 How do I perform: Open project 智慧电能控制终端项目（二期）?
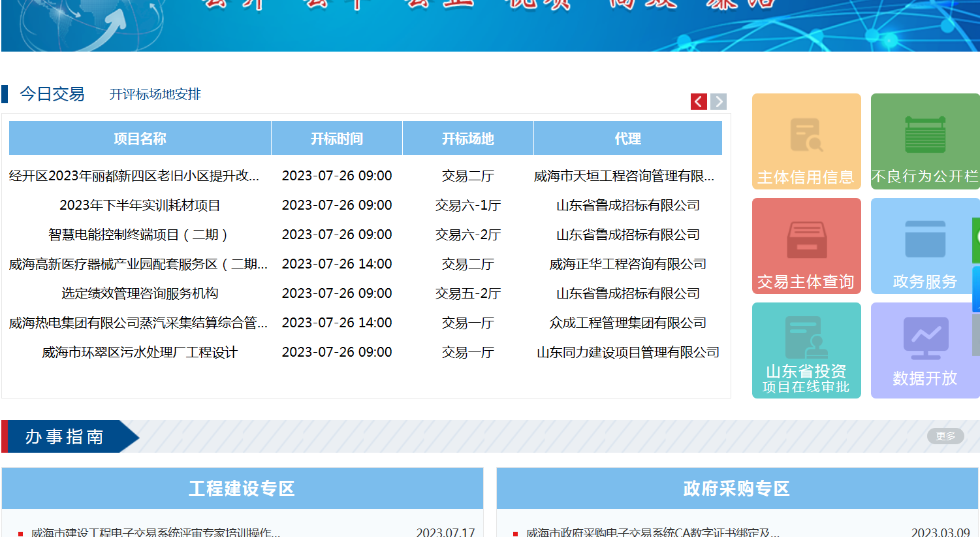[140, 235]
